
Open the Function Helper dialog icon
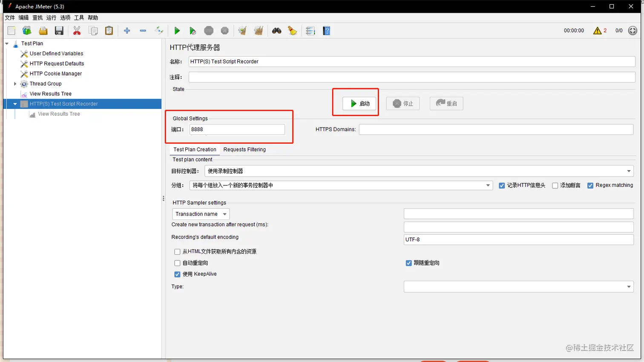coord(310,31)
